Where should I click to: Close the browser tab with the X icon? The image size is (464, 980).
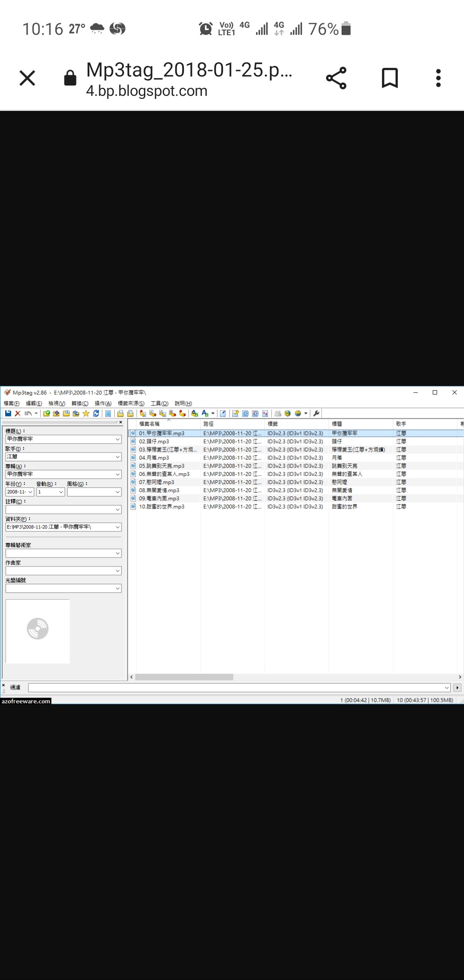27,78
